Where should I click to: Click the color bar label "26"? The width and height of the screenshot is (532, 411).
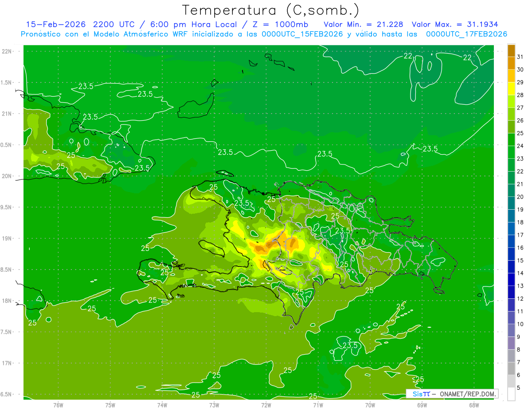(x=520, y=120)
